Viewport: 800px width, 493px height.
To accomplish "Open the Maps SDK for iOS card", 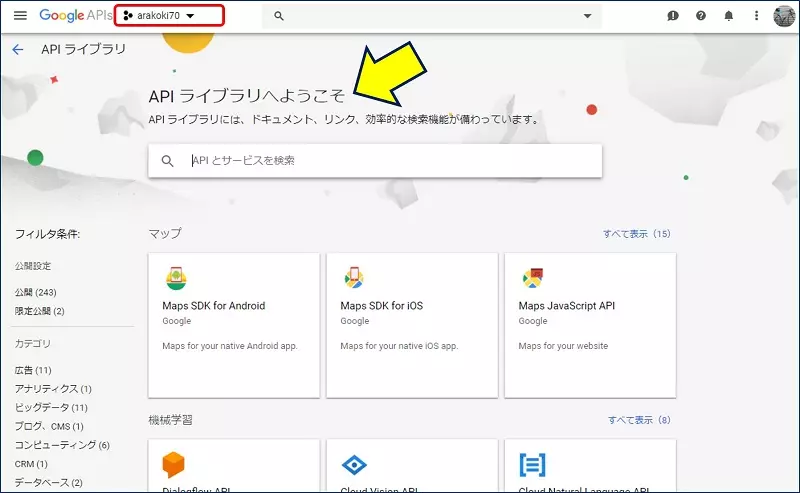I will pyautogui.click(x=412, y=325).
